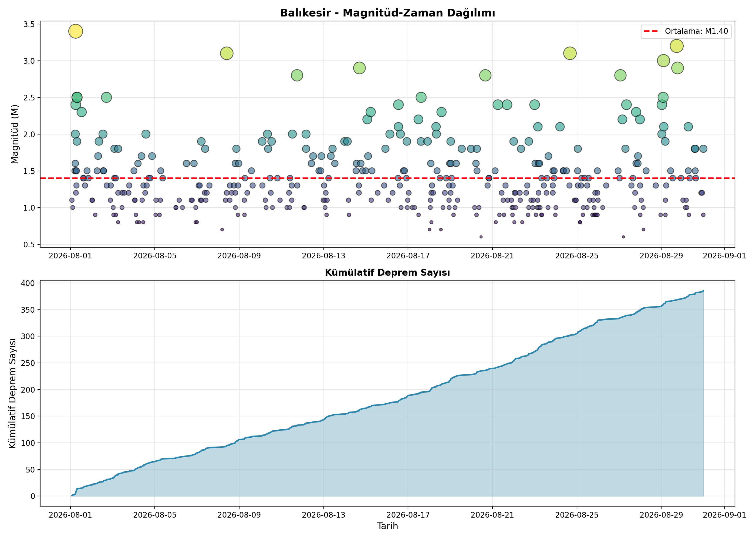Click the "250" cumulative count tick label
This screenshot has width=756, height=540.
[x=28, y=363]
